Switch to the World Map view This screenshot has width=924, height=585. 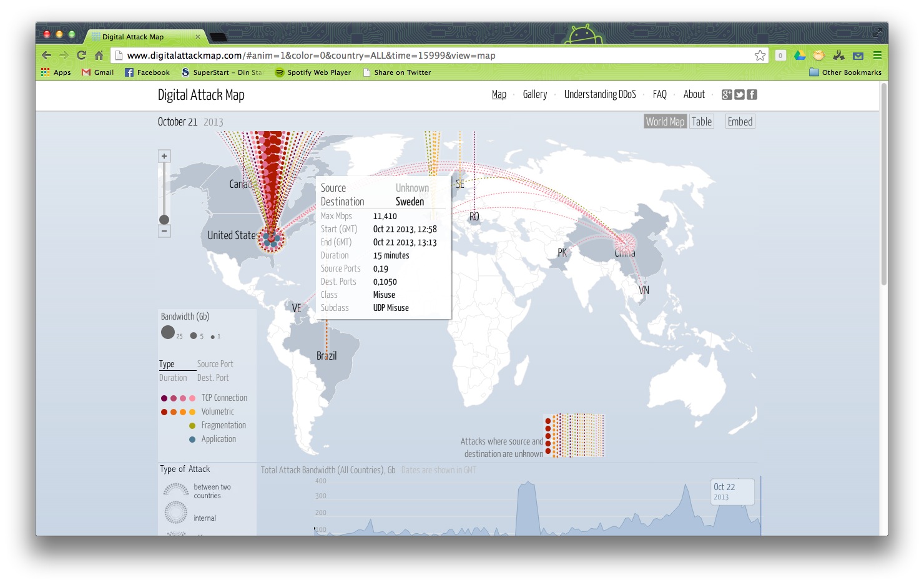pos(665,122)
